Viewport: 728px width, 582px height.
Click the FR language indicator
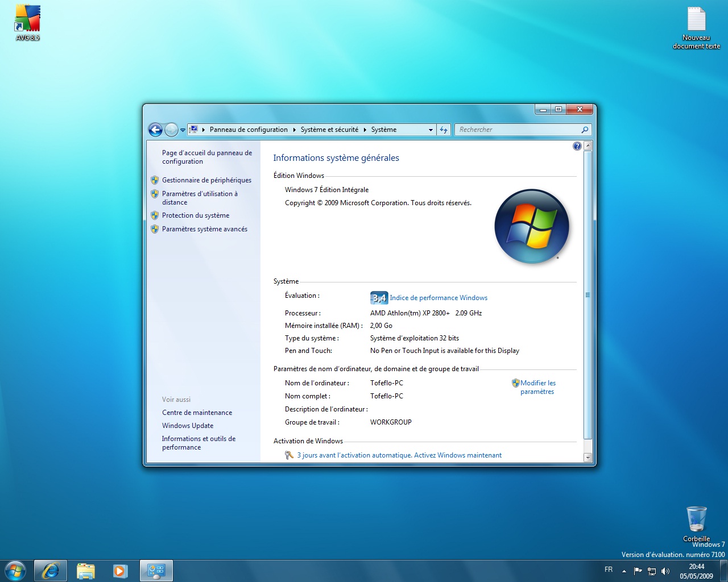pos(609,569)
